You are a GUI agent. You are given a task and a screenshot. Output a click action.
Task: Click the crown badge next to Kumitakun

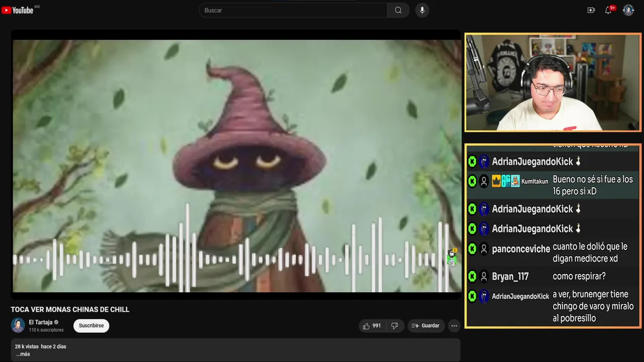coord(496,182)
